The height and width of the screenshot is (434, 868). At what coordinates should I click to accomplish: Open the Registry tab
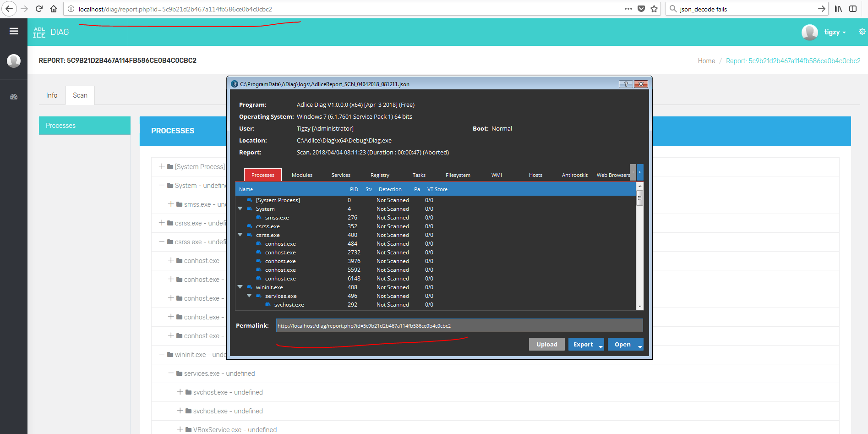point(380,175)
